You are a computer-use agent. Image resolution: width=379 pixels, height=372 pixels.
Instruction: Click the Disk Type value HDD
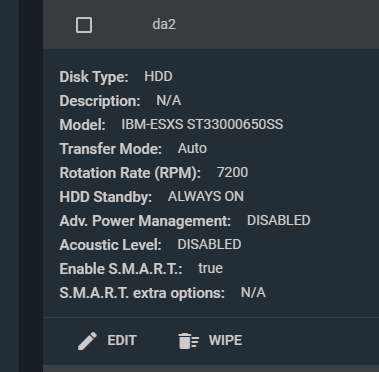pyautogui.click(x=158, y=76)
